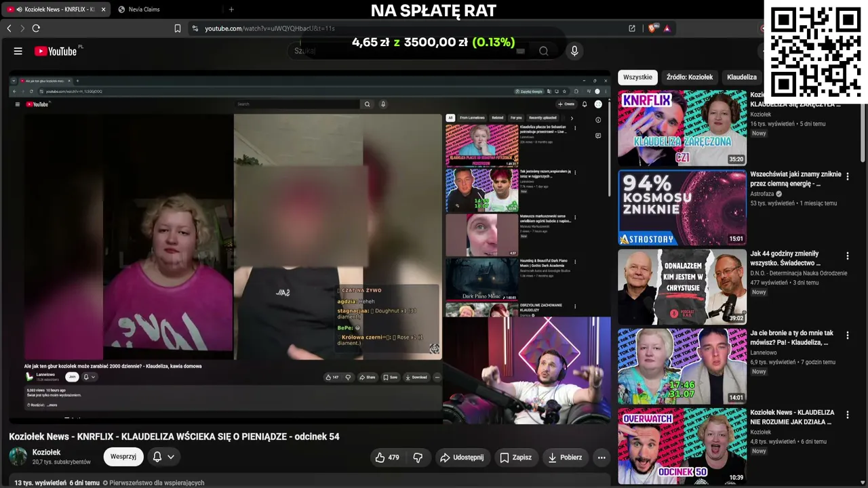Open KLAUDELIZA ZARĘCZONA thumbnail, 35:20
Viewport: 868px width, 488px height.
[x=682, y=128]
